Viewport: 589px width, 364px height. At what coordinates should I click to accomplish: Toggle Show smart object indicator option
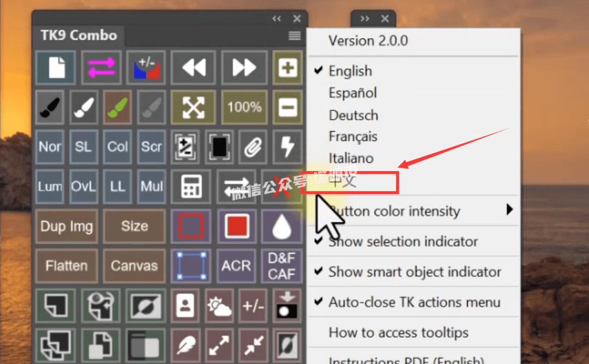(413, 272)
